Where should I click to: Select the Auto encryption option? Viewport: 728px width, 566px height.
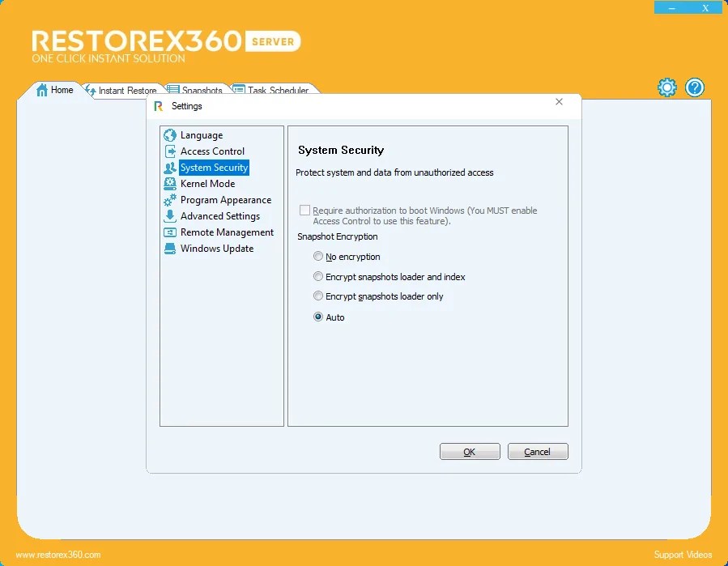(318, 317)
